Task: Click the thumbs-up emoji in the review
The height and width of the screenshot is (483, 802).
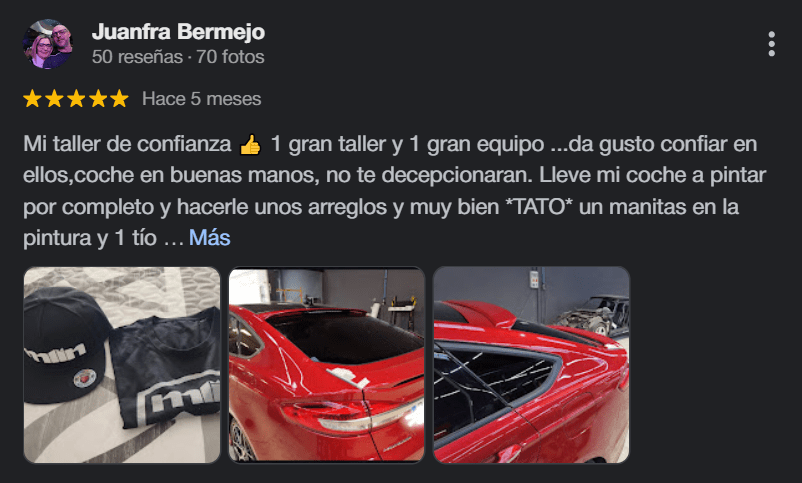Action: click(250, 145)
